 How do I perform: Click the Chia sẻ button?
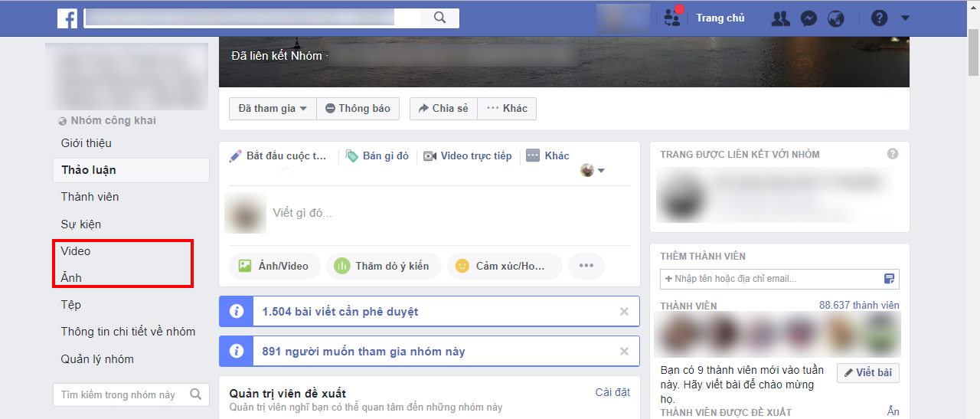click(x=443, y=109)
